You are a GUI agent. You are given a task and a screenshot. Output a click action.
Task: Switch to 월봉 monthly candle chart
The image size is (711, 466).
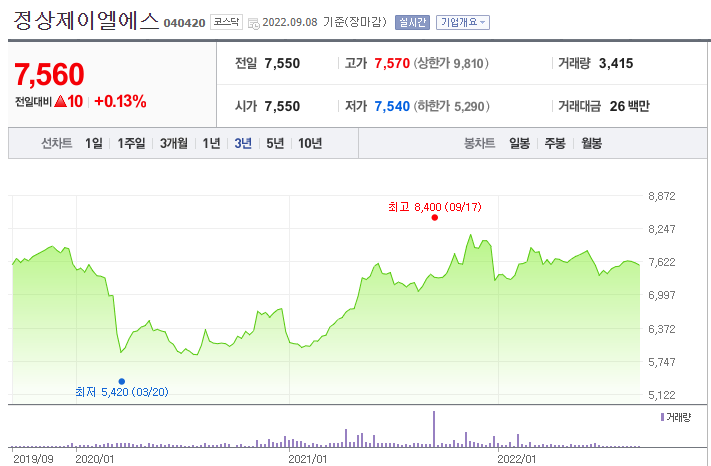[x=591, y=143]
